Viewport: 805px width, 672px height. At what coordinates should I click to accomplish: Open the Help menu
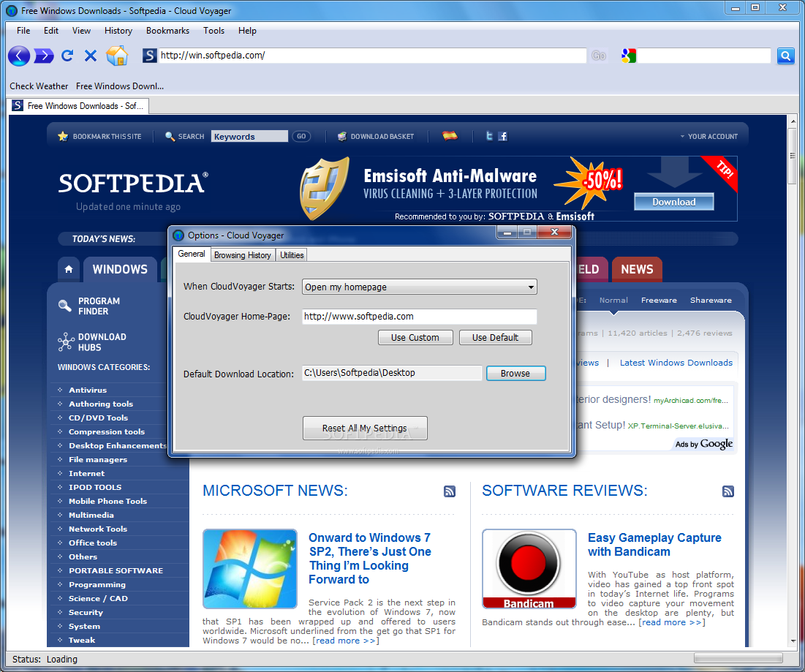pos(247,31)
